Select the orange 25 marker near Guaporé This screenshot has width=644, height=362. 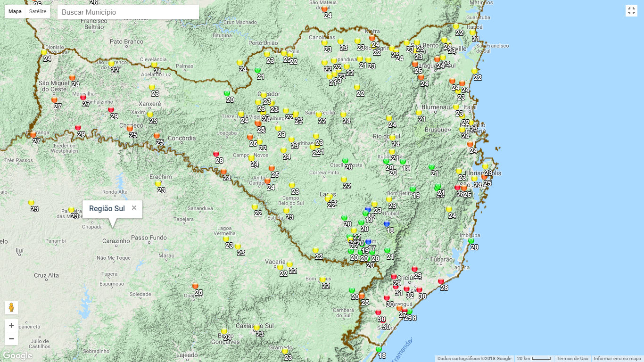point(195,286)
